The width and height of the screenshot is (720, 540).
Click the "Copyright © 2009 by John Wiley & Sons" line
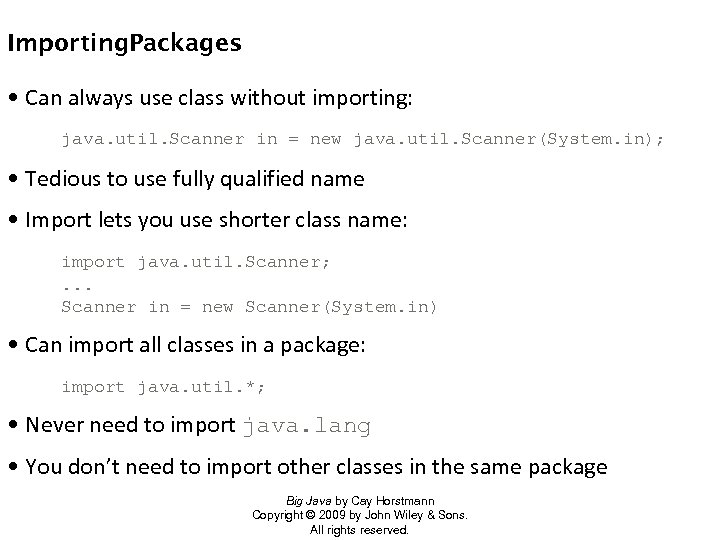coord(359,515)
